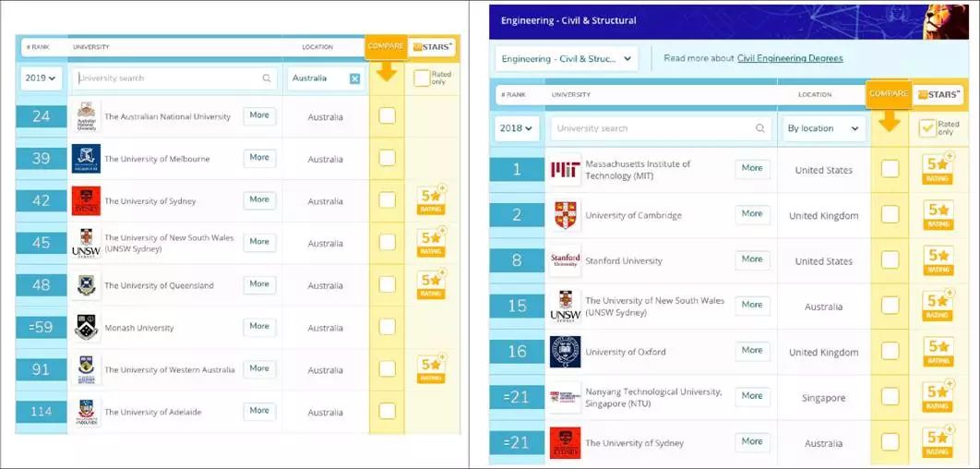Click the 5-star rating badge for Stanford
This screenshot has height=469, width=980.
tap(938, 260)
